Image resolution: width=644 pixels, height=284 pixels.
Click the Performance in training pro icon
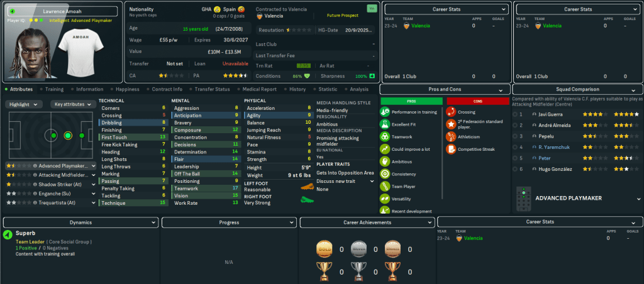click(385, 112)
